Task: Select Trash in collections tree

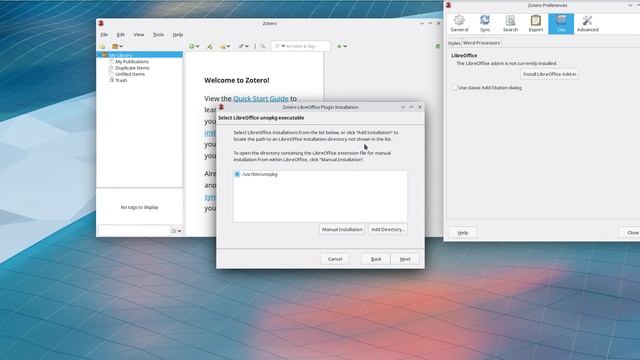Action: 121,80
